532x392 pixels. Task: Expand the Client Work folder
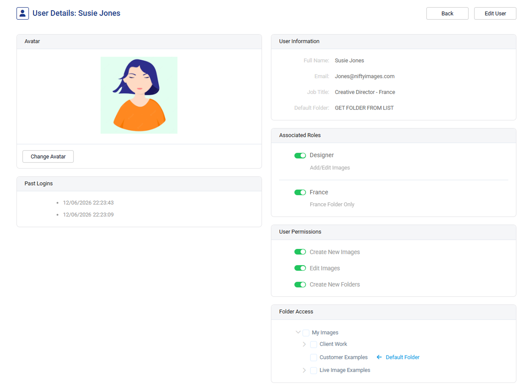pyautogui.click(x=304, y=344)
